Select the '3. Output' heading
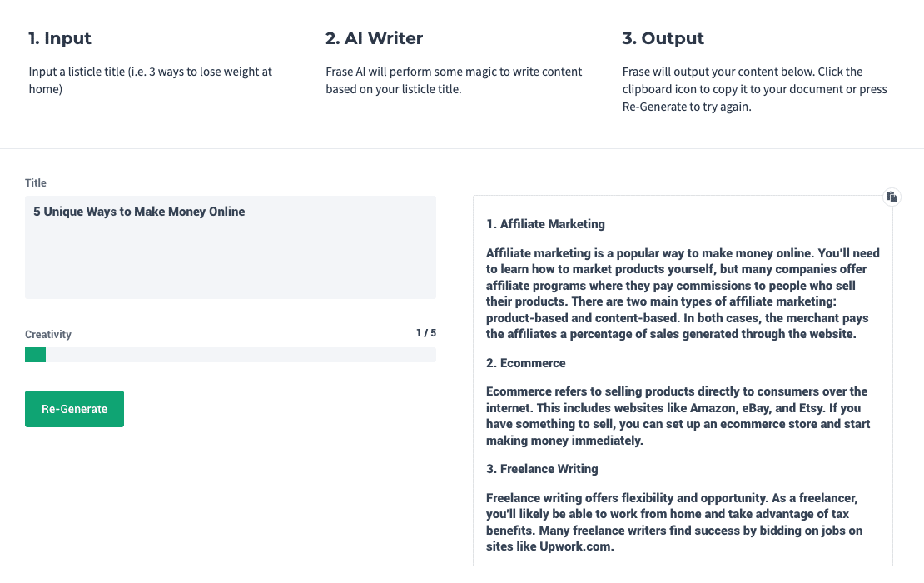Image resolution: width=924 pixels, height=583 pixels. [x=663, y=38]
